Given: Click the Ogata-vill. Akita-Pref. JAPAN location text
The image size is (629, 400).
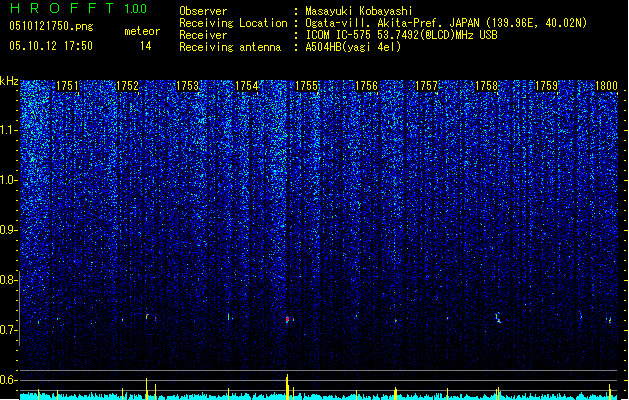Looking at the screenshot, I should (446, 23).
